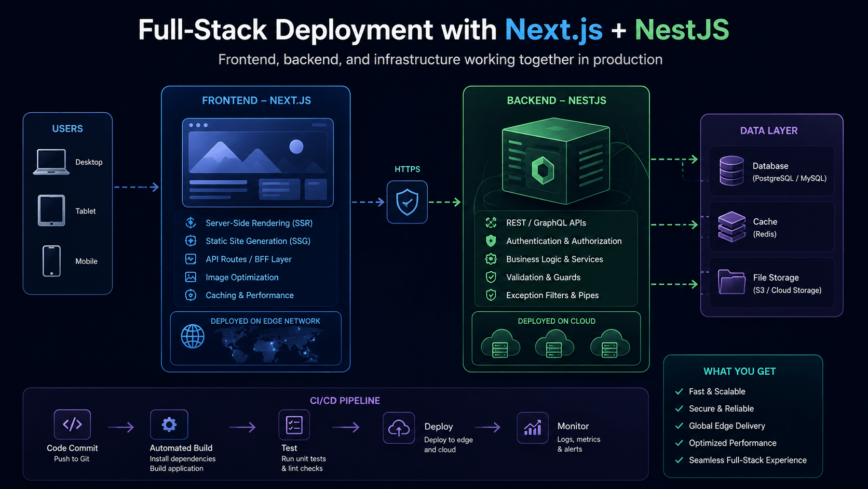Click the BACKEND – NESTJS header
This screenshot has width=868, height=489.
[x=557, y=100]
